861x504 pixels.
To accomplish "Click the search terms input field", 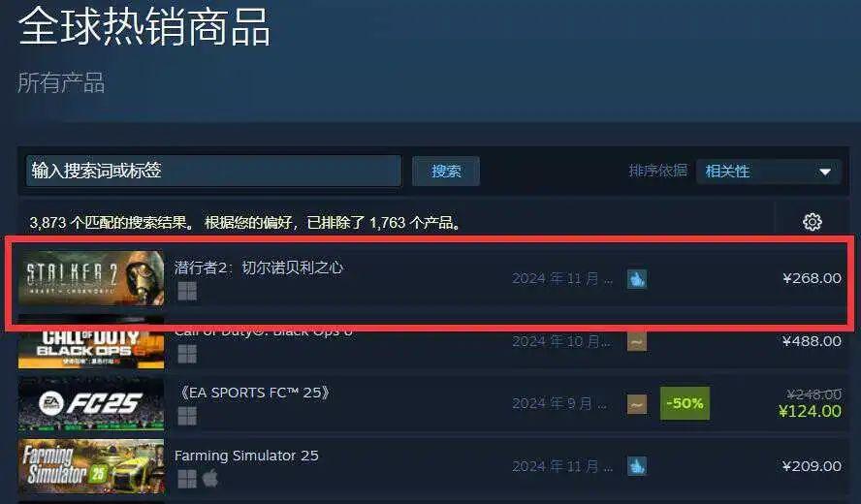I will point(213,171).
